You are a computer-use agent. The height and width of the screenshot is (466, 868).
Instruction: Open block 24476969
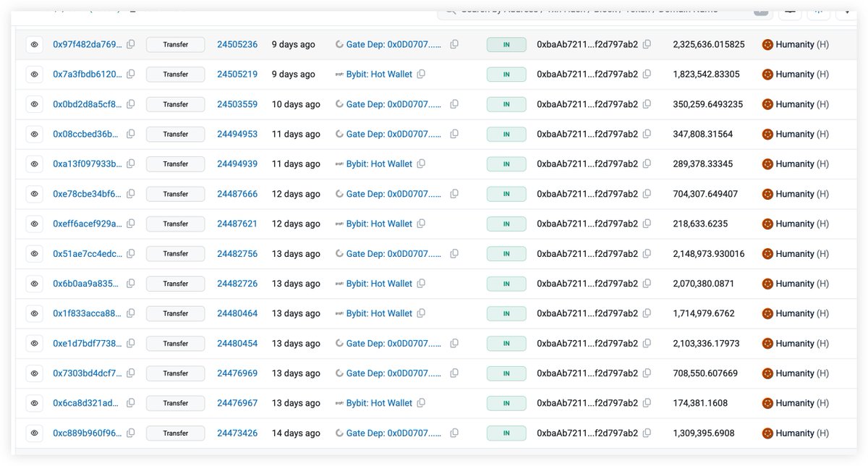click(237, 373)
